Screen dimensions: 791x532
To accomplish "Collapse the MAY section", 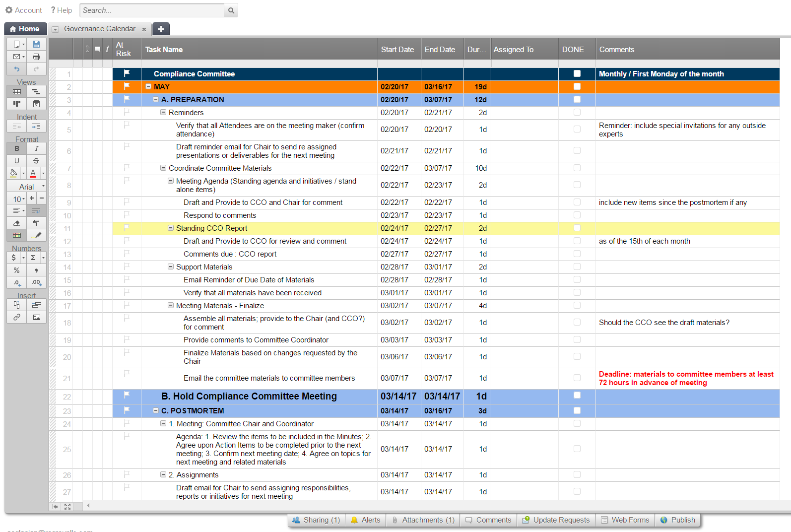I will (x=148, y=86).
